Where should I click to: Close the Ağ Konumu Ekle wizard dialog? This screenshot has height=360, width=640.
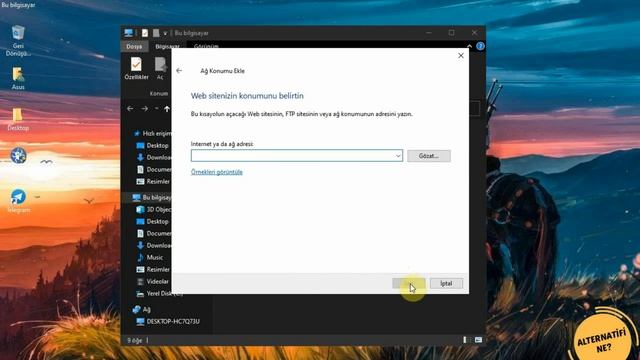click(x=461, y=56)
